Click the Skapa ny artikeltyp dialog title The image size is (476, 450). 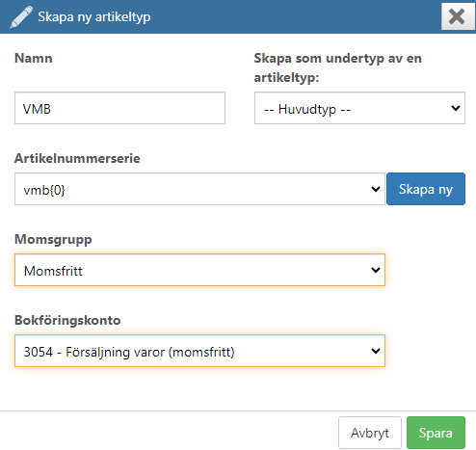tap(94, 16)
